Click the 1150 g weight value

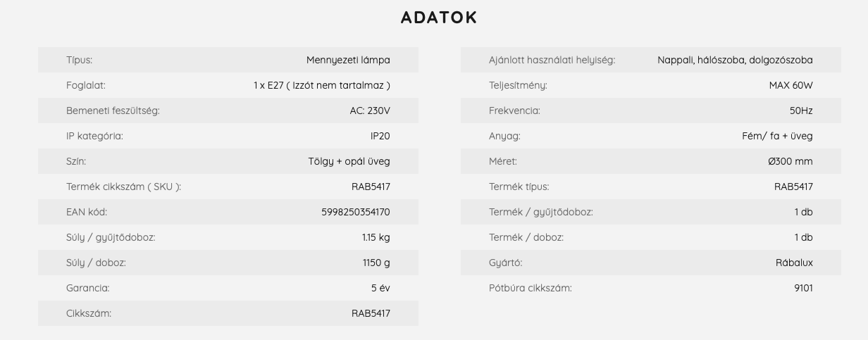point(376,263)
